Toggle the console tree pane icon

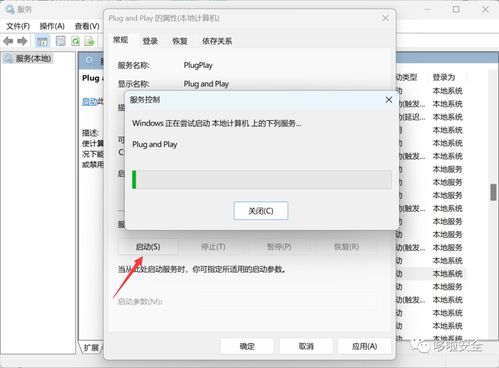[42, 41]
